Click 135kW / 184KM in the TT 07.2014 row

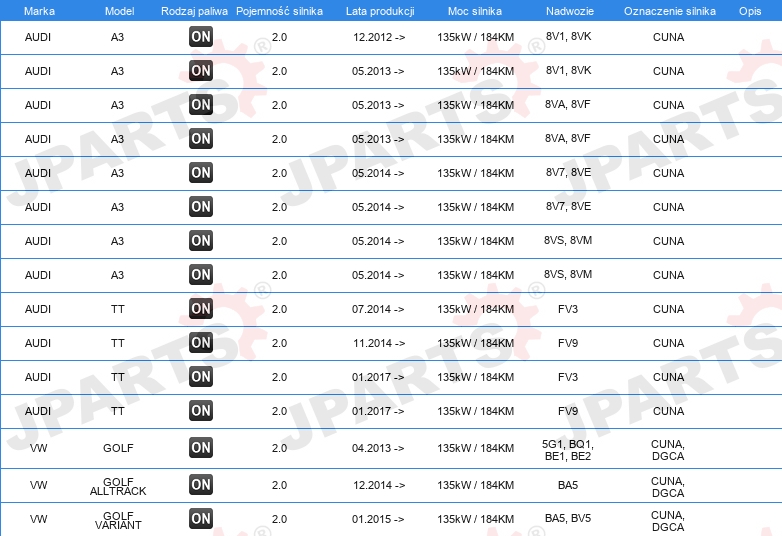475,309
